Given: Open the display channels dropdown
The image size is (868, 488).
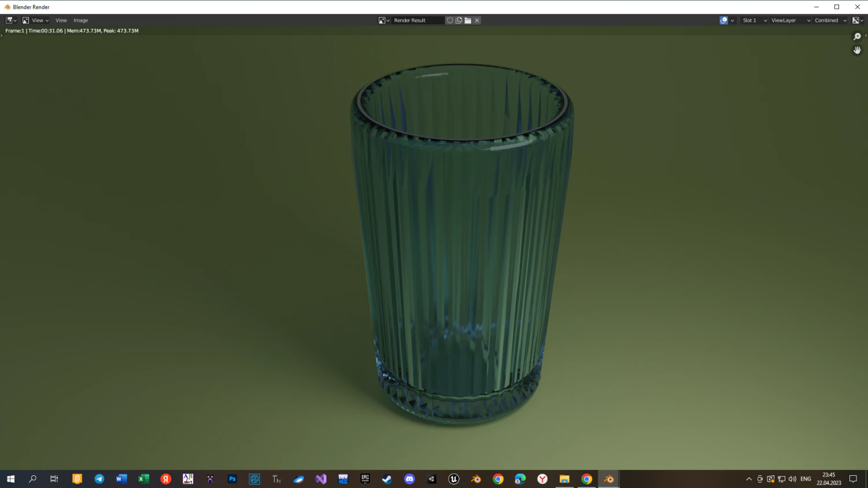Looking at the screenshot, I should pyautogui.click(x=858, y=20).
